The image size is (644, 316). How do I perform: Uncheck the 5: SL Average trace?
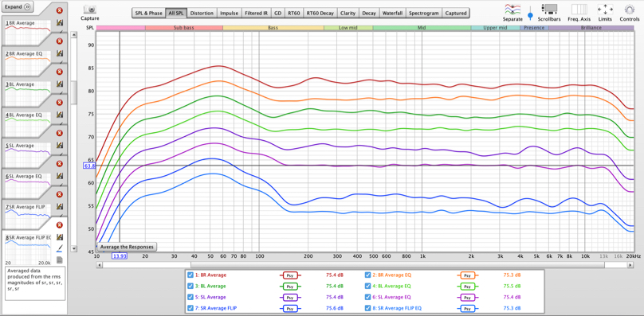[190, 297]
